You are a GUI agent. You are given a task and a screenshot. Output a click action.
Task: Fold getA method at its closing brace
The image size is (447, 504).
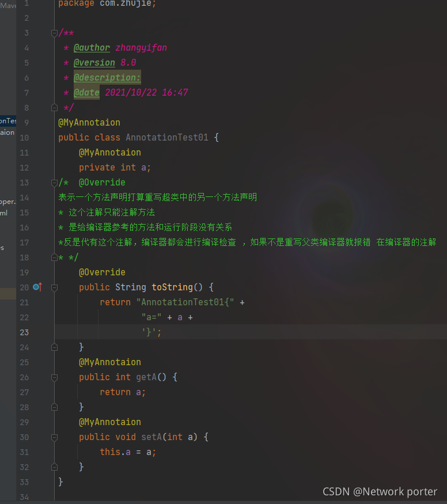pos(54,407)
